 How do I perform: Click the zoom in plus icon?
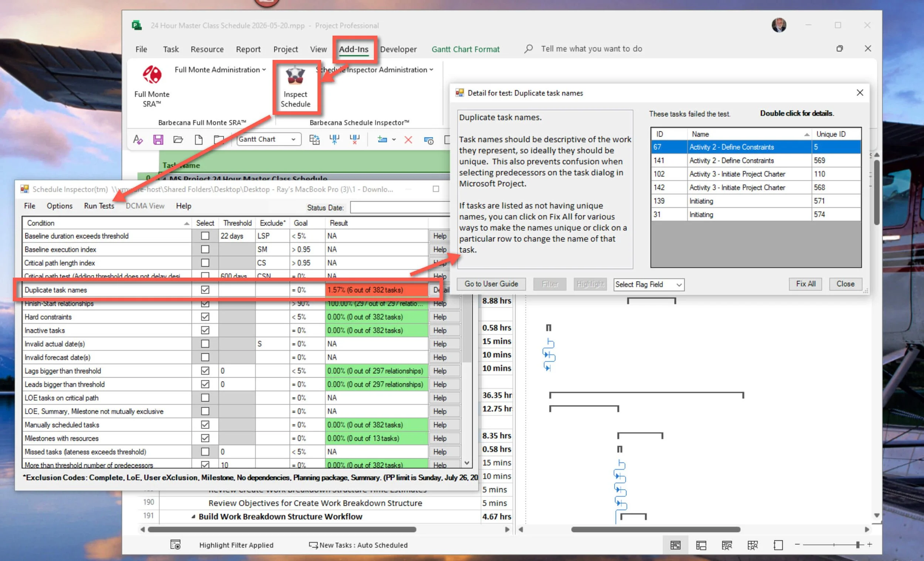pos(870,544)
